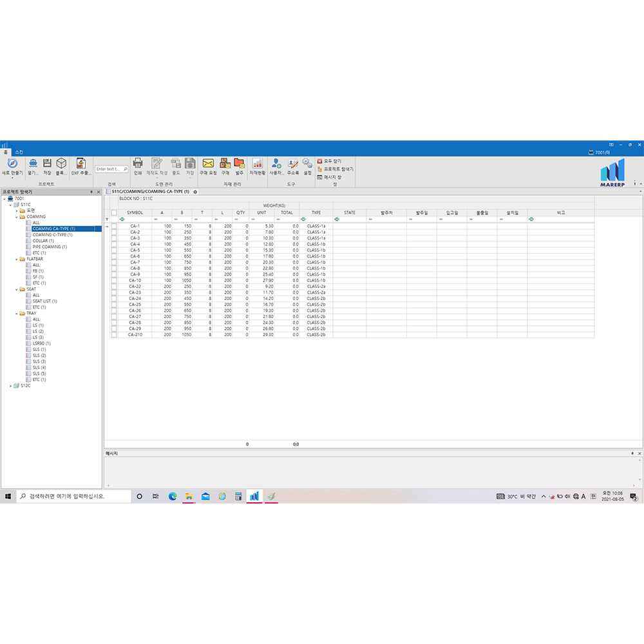Click the 새로 만들기 compass icon
644x644 pixels.
click(x=12, y=164)
